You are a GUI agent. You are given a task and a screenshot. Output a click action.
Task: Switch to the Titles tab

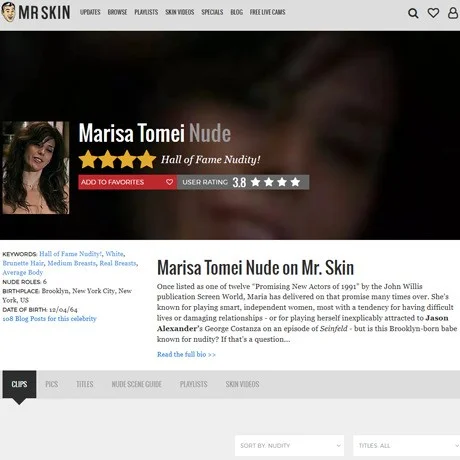click(x=85, y=384)
